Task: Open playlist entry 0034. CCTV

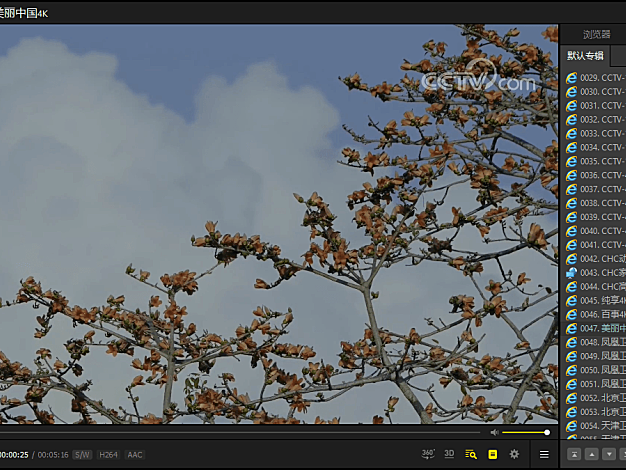Action: click(595, 147)
